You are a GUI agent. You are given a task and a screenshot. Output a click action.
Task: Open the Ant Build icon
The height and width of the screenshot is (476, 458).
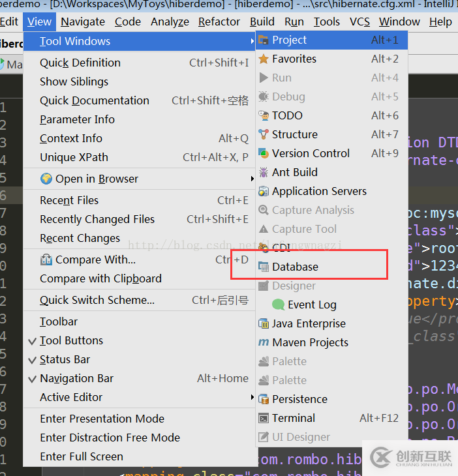coord(264,172)
